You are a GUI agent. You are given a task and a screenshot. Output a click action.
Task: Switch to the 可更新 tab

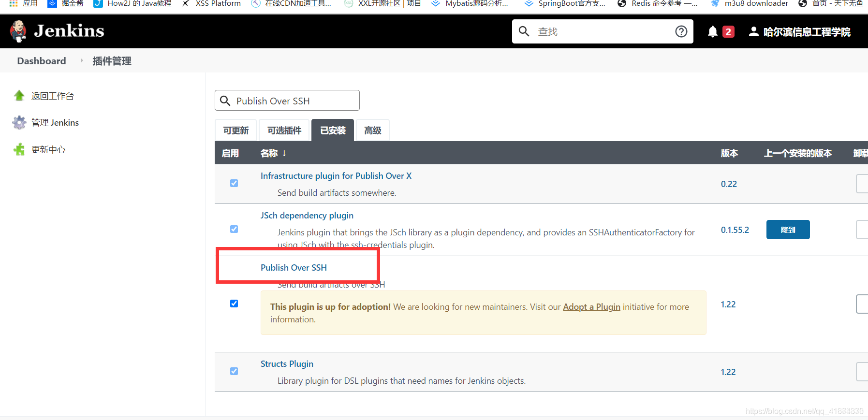click(x=236, y=130)
